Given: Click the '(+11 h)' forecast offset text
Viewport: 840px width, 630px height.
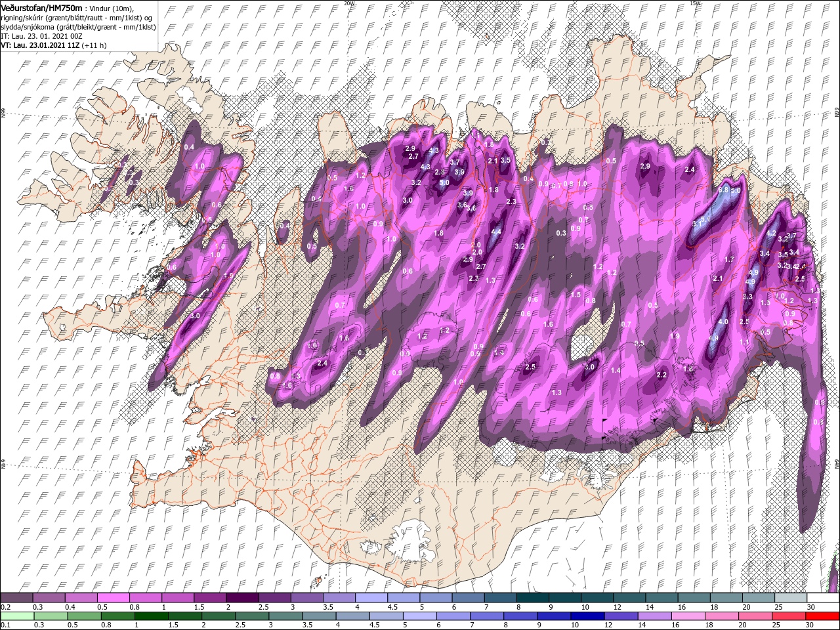Looking at the screenshot, I should [94, 45].
